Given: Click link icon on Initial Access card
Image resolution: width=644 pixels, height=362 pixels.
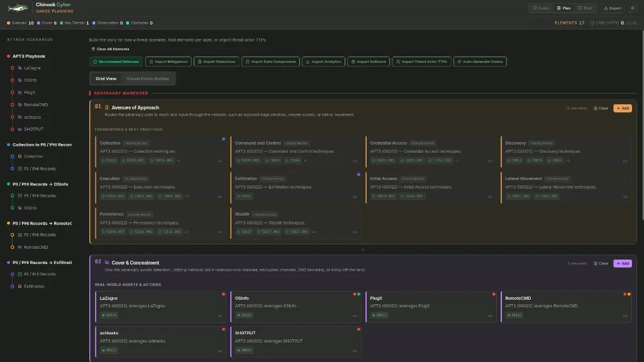Looking at the screenshot, I should pos(490,197).
